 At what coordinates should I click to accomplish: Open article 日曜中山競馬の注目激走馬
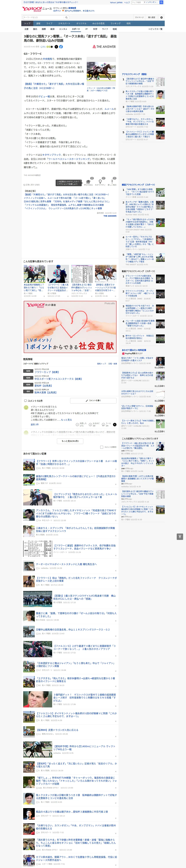pos(73,630)
